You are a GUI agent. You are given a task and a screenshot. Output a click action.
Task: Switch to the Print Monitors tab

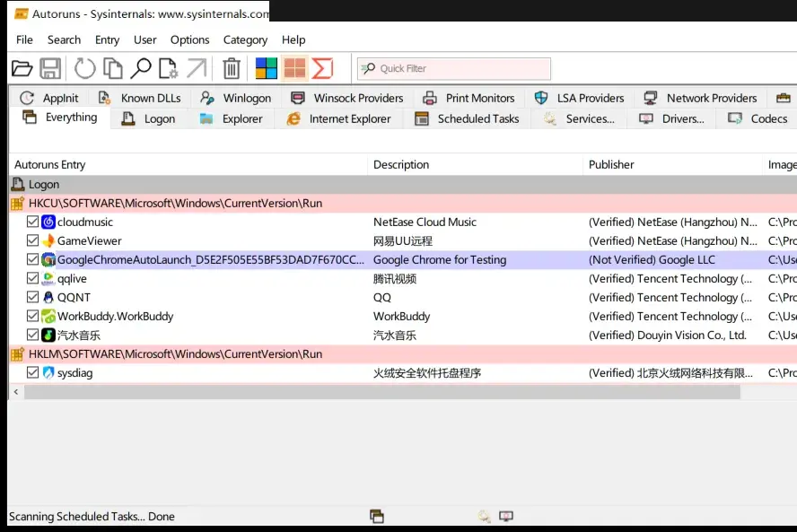[x=469, y=98]
